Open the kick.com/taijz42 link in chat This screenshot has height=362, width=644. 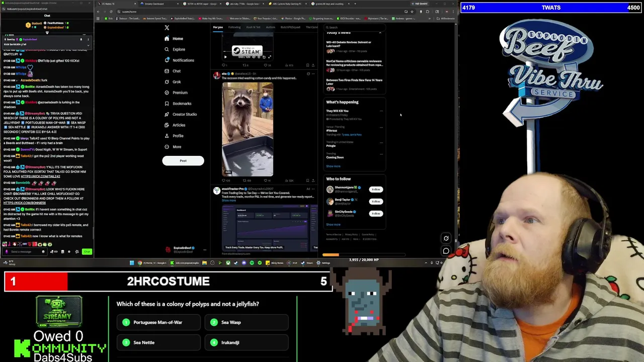[40, 176]
